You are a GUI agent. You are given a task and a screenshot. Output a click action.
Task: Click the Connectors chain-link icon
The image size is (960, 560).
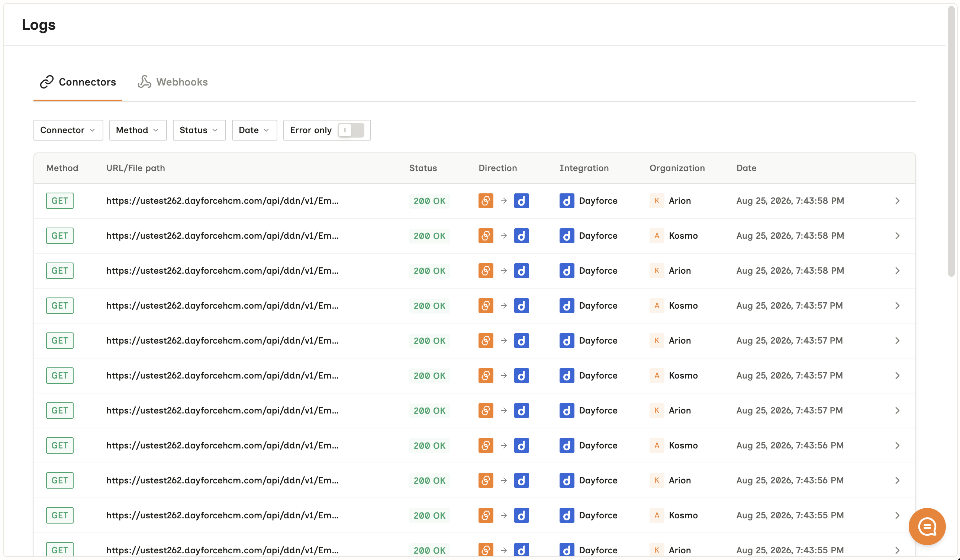47,82
